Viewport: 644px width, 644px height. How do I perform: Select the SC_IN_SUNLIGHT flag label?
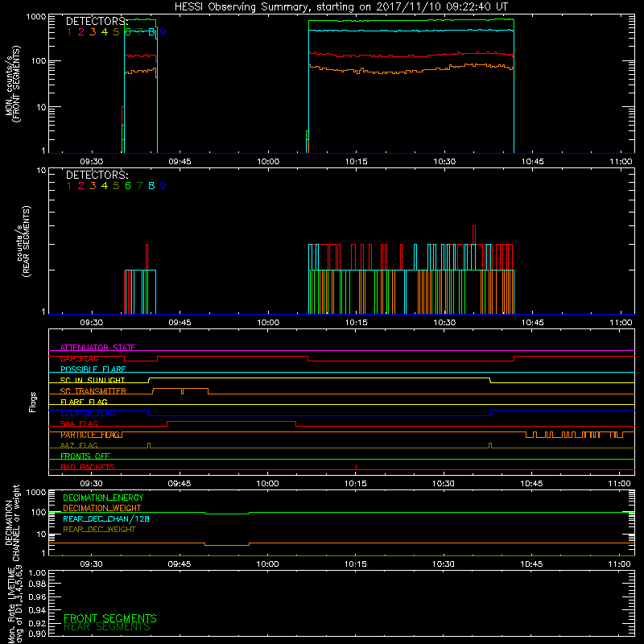click(93, 380)
